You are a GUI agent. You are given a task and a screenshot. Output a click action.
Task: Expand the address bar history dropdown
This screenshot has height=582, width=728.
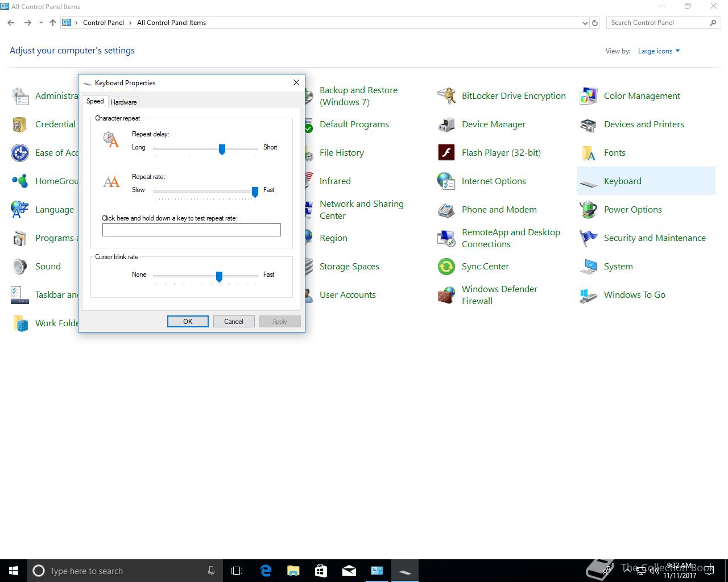(585, 23)
